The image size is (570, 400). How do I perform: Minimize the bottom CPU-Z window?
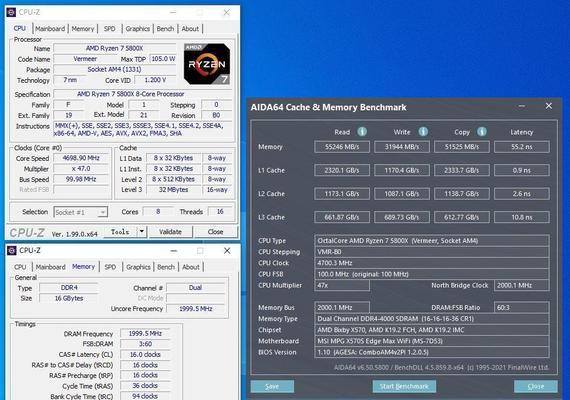[174, 251]
